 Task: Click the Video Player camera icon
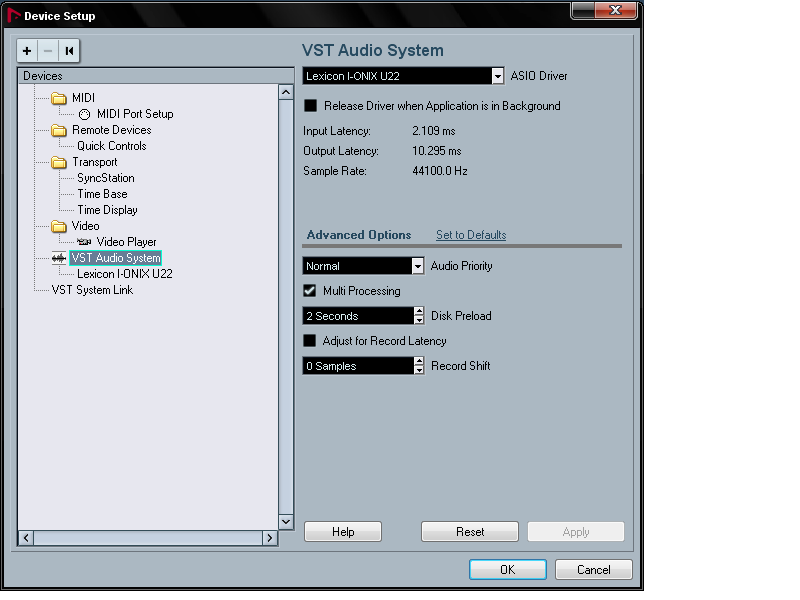click(x=84, y=242)
